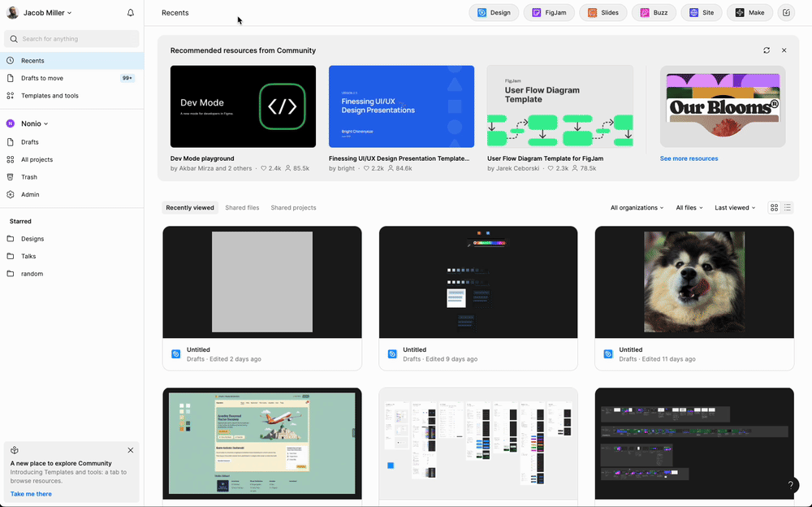The image size is (812, 507).
Task: Open the dog photo Untitled file thumbnail
Action: pyautogui.click(x=694, y=282)
